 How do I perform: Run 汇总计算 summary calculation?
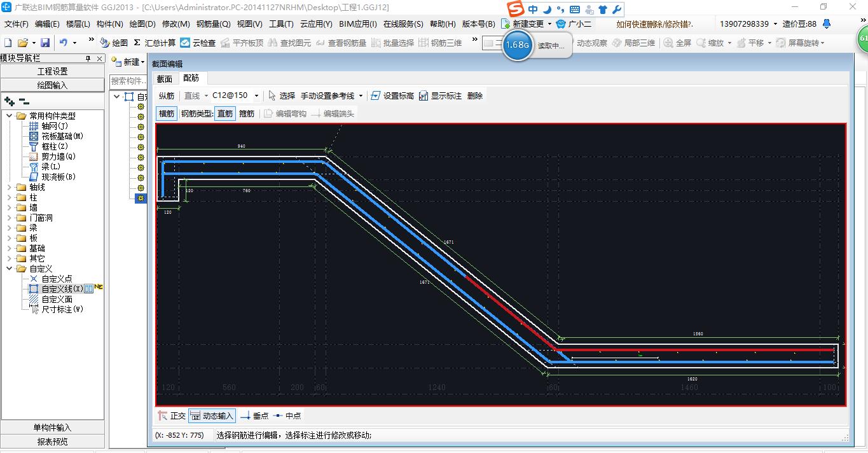coord(155,43)
